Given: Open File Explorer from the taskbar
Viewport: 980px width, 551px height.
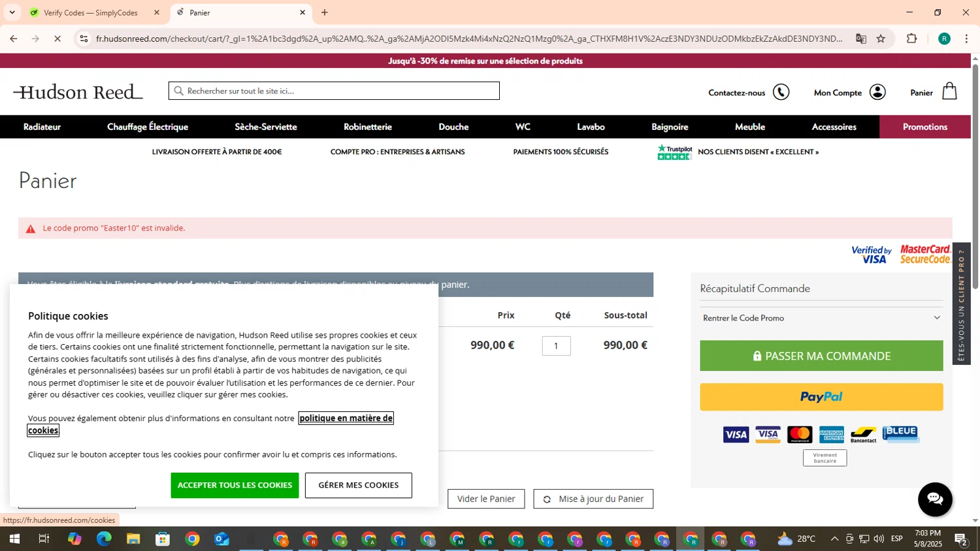Looking at the screenshot, I should [133, 539].
